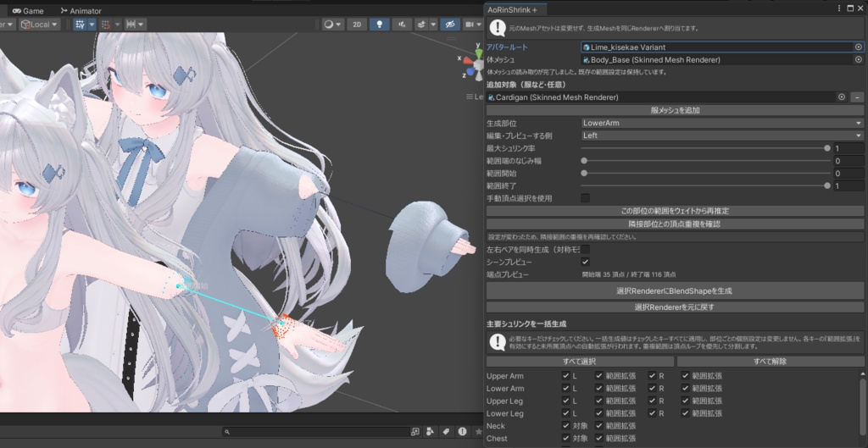Click 選択RendererにBlendShapeを生成 button
The image size is (868, 448).
click(675, 291)
